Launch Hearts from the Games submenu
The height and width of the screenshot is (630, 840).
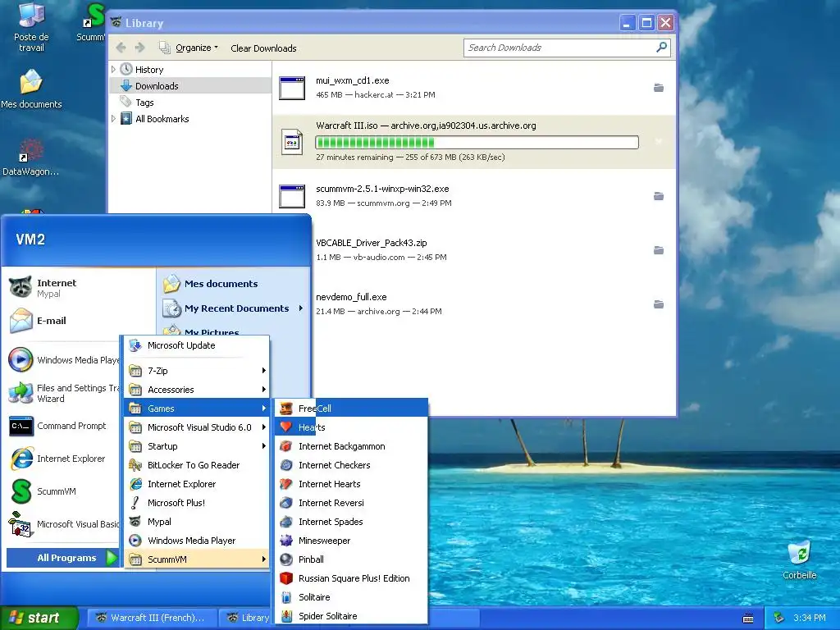351,427
